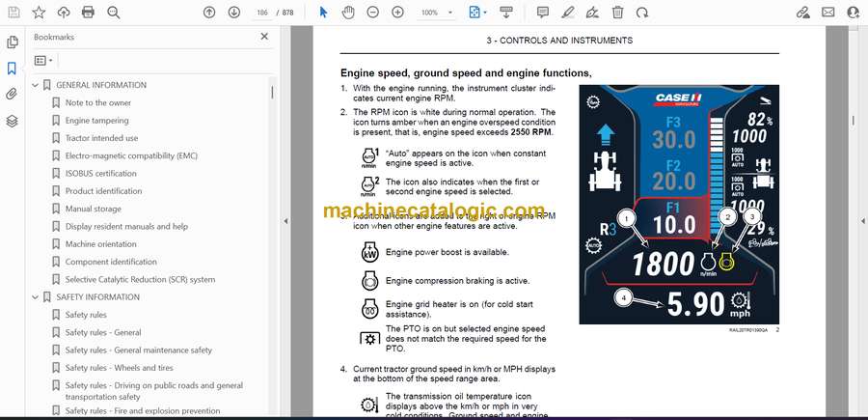Open Electro-magnetic compatibility (EMC) bookmark
The width and height of the screenshot is (868, 420).
tap(131, 155)
